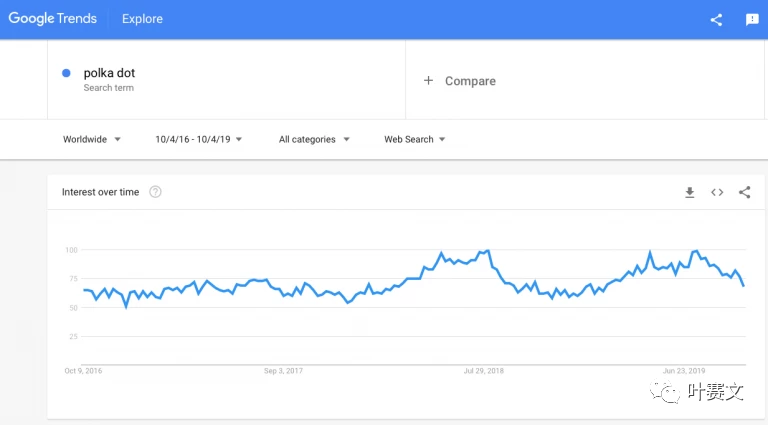Click the Interest over time title

point(100,192)
